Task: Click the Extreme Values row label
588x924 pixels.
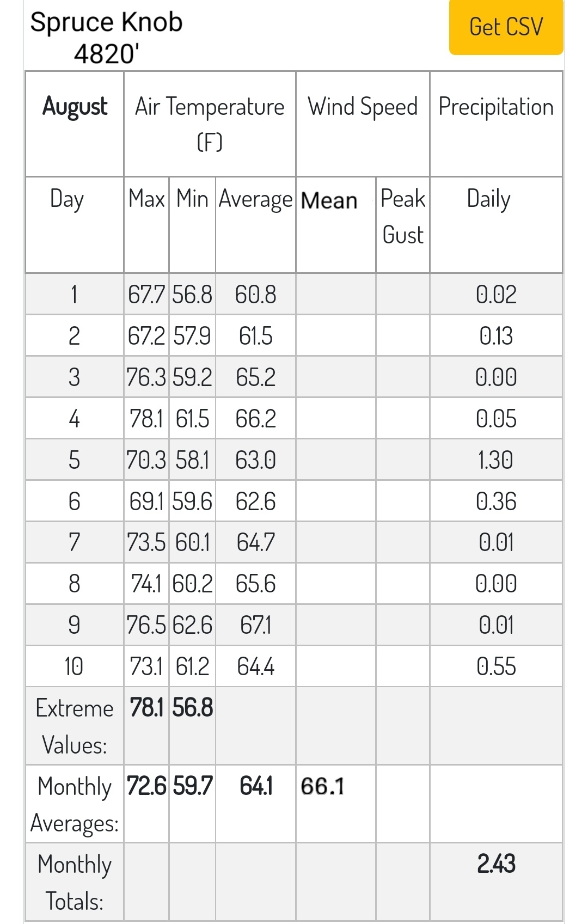Action: (x=75, y=726)
